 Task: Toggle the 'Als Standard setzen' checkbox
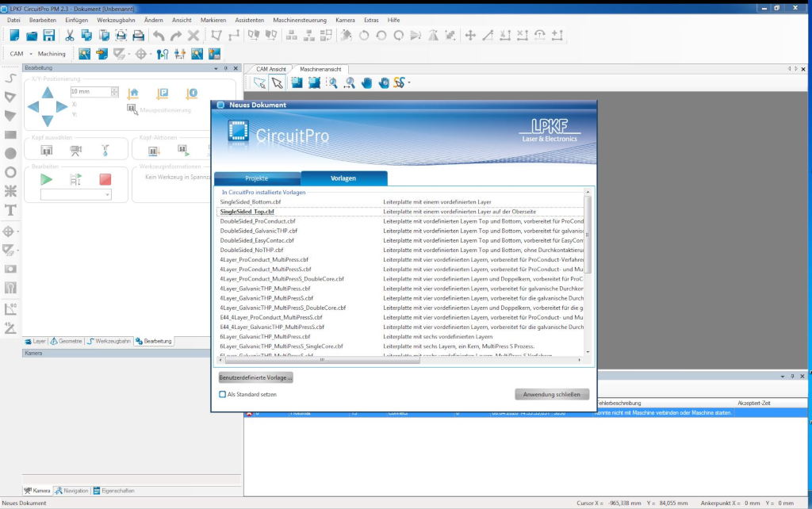pos(223,394)
